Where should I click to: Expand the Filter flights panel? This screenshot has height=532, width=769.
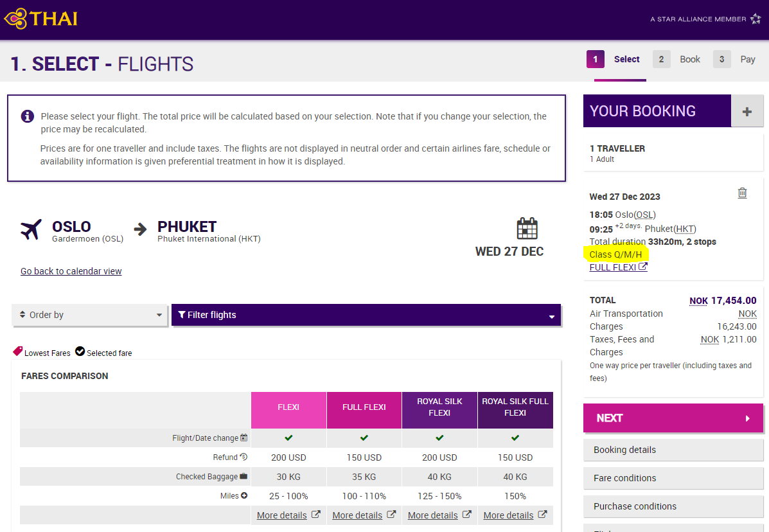(x=366, y=315)
